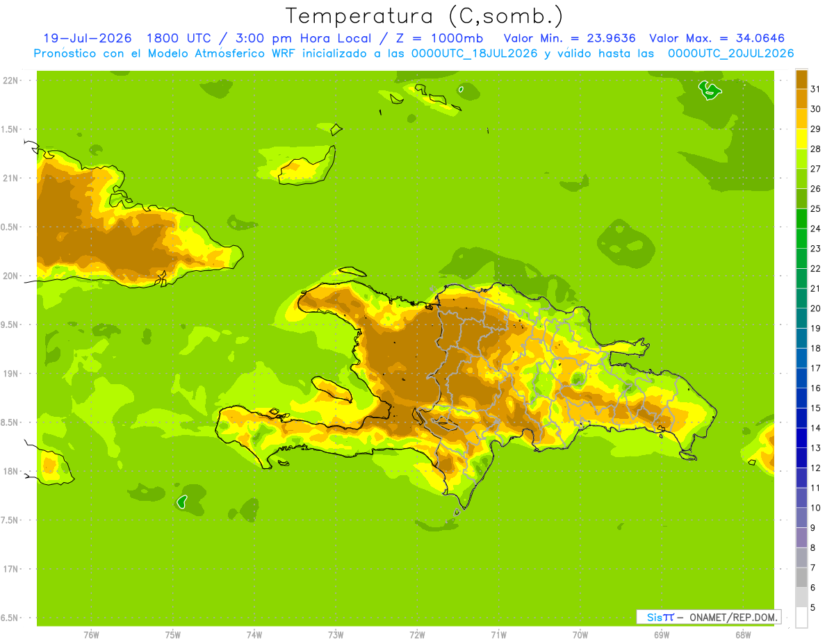Click the "SisTT – ONAMET/REP.DOM." credit label
The width and height of the screenshot is (834, 644).
(708, 617)
